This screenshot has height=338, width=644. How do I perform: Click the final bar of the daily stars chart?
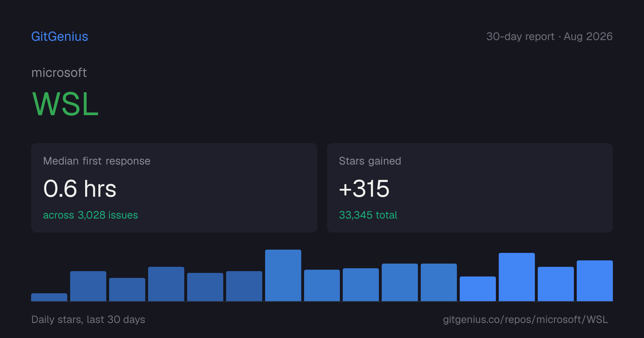595,281
